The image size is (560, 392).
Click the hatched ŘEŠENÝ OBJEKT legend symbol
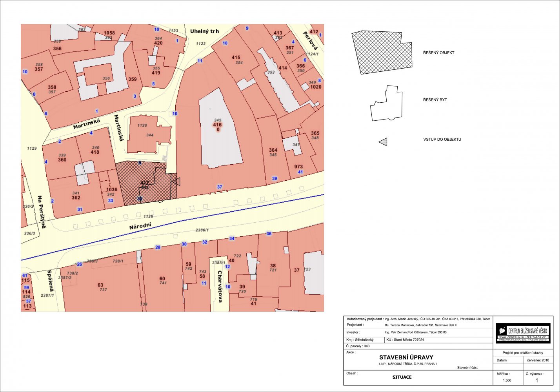pyautogui.click(x=382, y=53)
